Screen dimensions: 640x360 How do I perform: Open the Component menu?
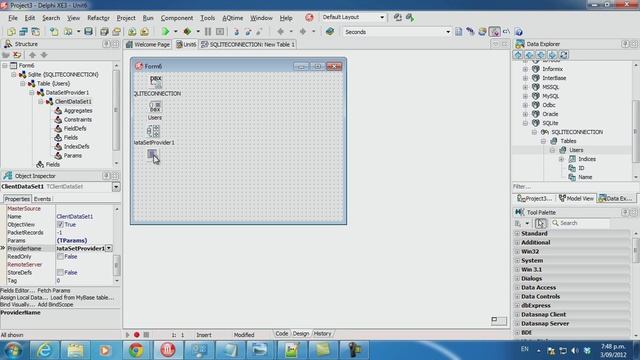coord(177,18)
